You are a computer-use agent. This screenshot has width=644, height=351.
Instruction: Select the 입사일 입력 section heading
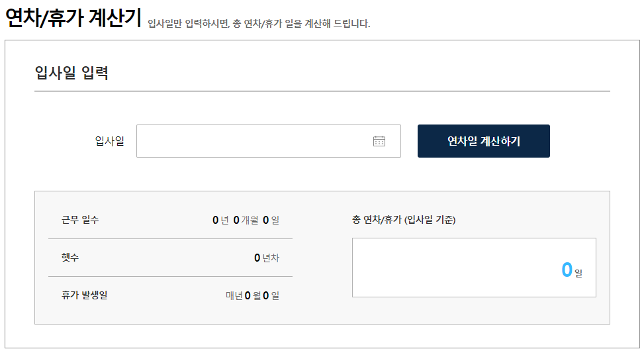[71, 73]
